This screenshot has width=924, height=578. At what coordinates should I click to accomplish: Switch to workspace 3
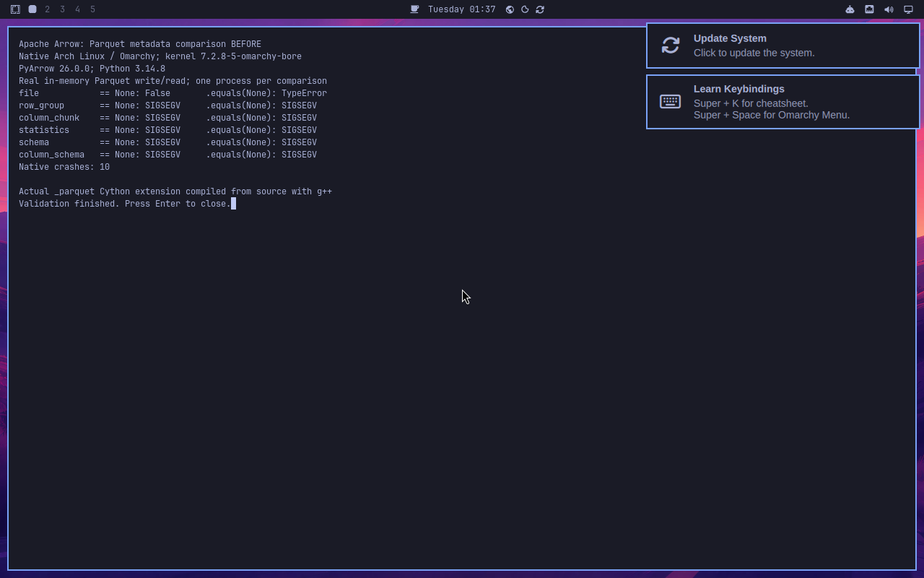click(63, 9)
